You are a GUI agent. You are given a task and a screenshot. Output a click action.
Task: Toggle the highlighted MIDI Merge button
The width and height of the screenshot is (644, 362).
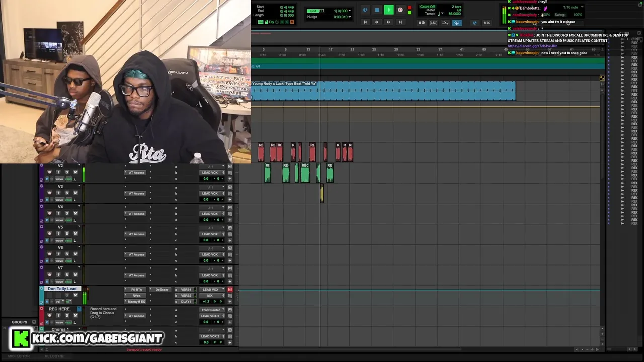(457, 23)
